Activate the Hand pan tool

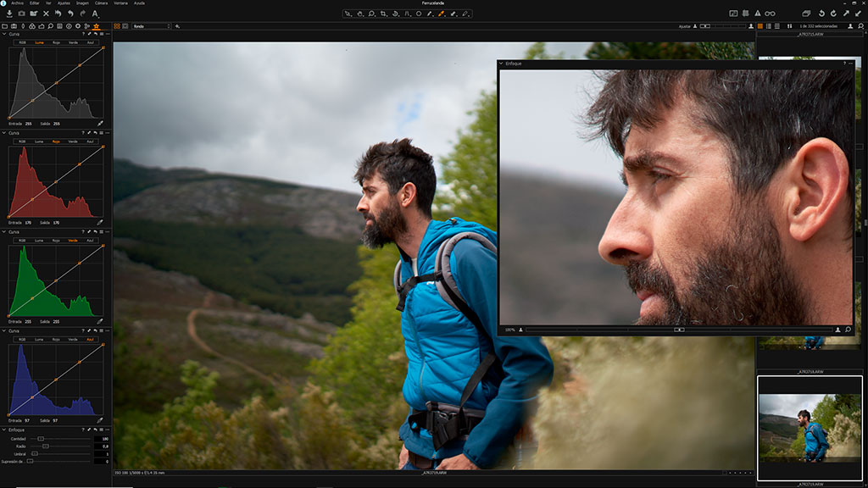359,14
